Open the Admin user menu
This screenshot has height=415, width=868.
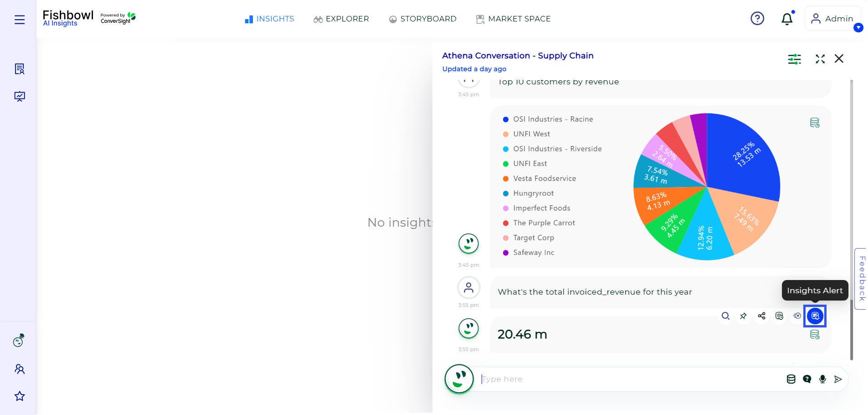point(832,19)
